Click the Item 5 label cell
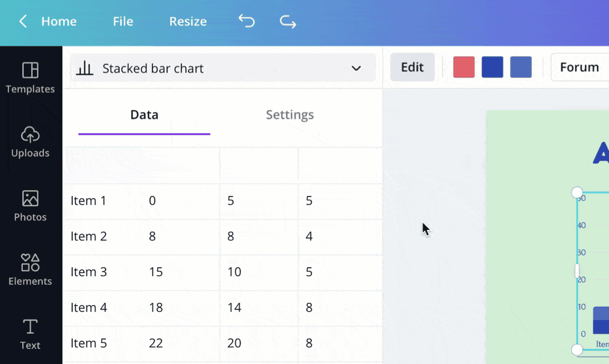The width and height of the screenshot is (609, 364). tap(89, 343)
